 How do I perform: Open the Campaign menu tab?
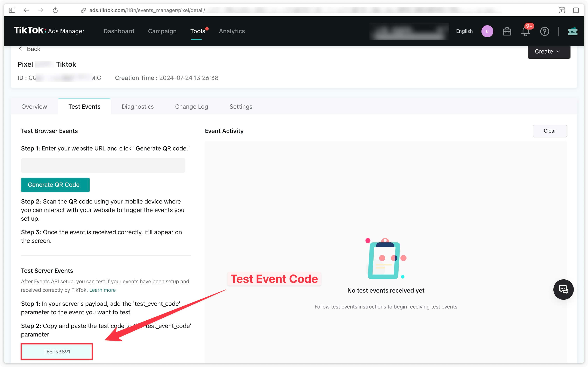[x=162, y=31]
